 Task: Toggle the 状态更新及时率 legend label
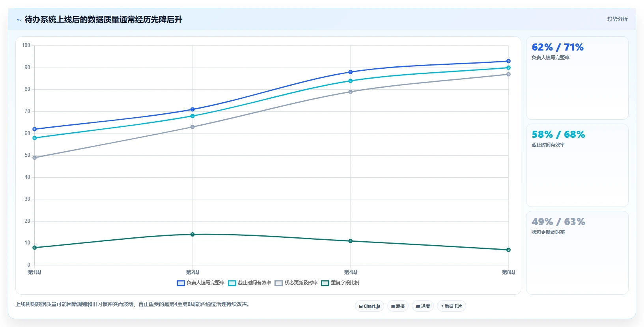pyautogui.click(x=301, y=283)
